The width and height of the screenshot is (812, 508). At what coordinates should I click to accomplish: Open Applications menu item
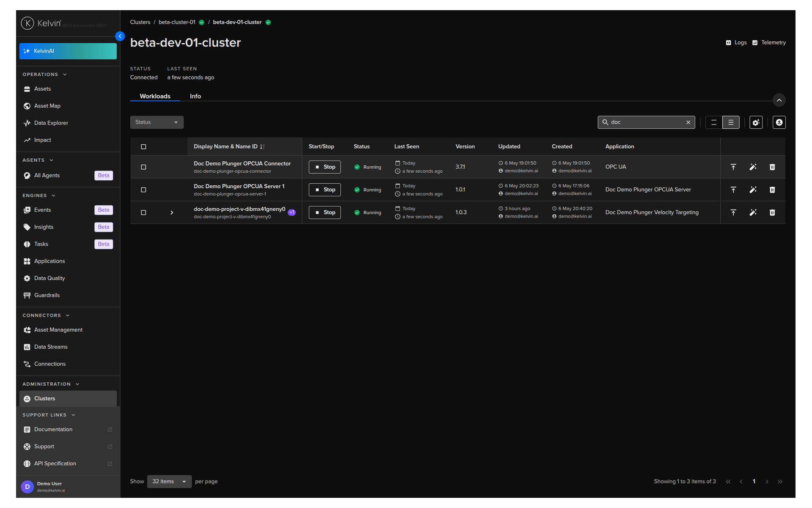[68, 261]
